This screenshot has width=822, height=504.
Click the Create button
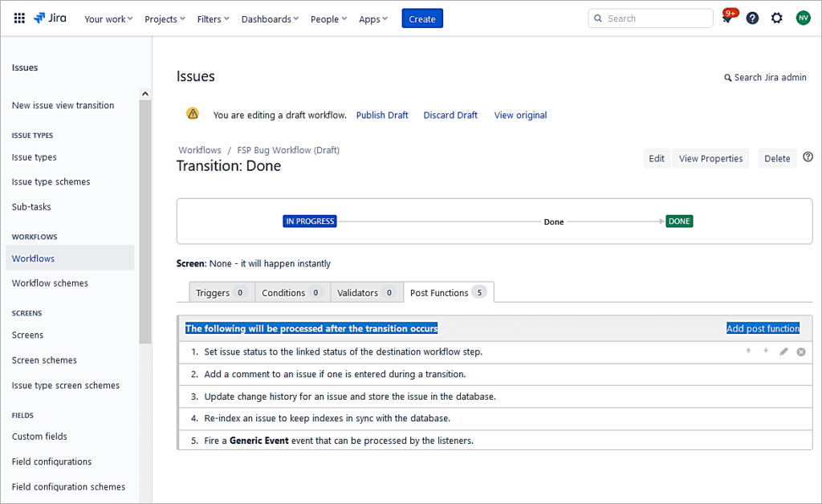(x=422, y=19)
